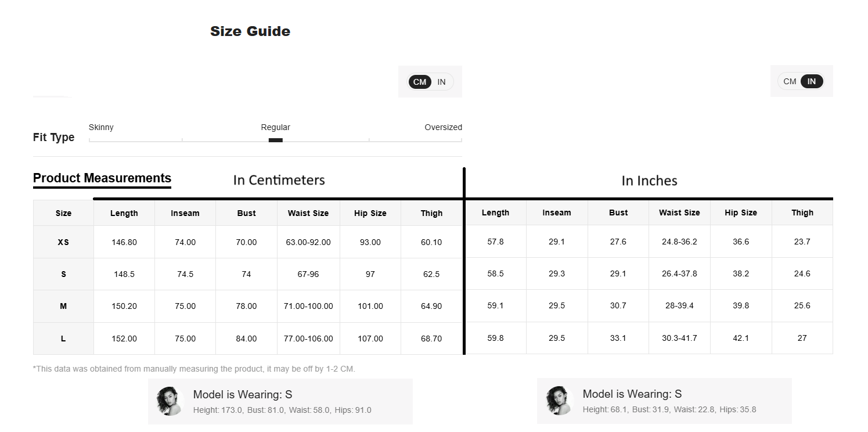
Task: Open the Product Measurements tab
Action: point(102,178)
